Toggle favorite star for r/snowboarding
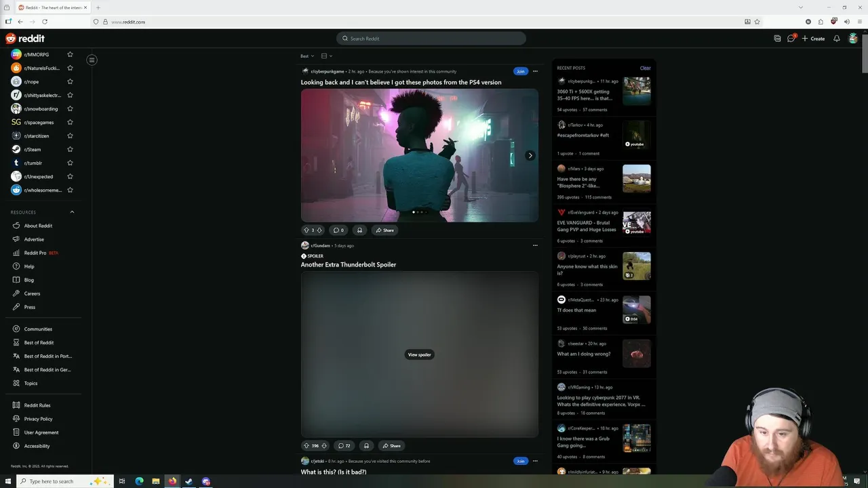The height and width of the screenshot is (488, 868). [70, 108]
